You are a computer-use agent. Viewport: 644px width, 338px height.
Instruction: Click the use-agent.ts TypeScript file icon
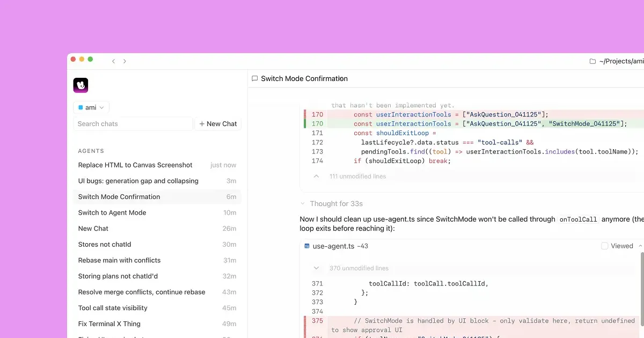click(x=307, y=246)
